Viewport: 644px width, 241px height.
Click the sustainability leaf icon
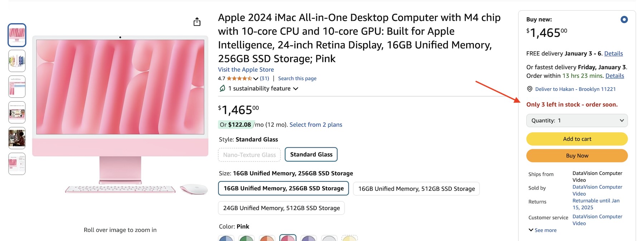[222, 88]
